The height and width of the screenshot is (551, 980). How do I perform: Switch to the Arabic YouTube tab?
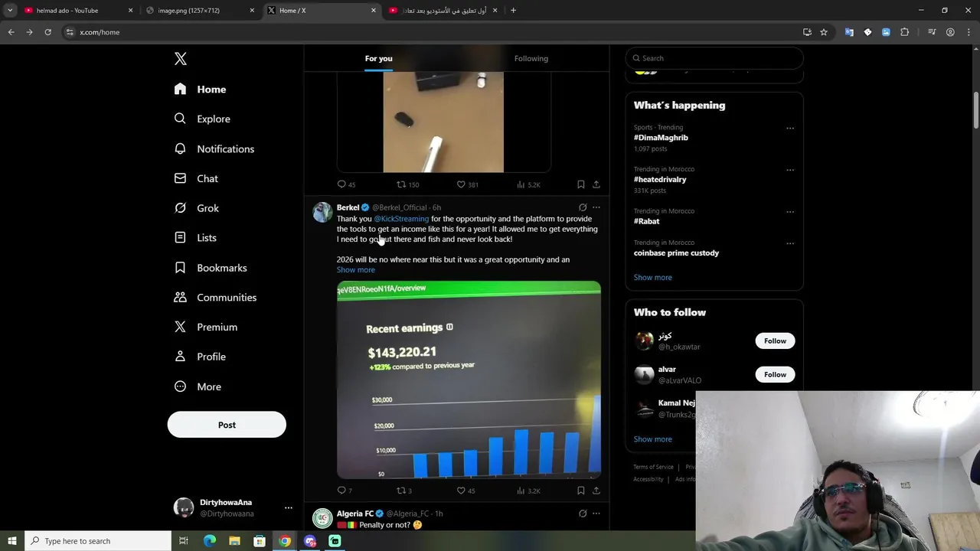[x=444, y=11]
